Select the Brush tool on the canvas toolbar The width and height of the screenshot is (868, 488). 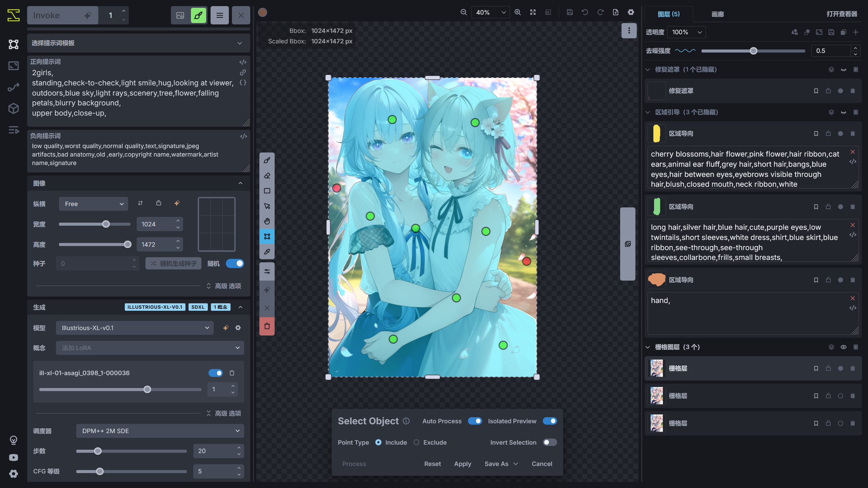click(267, 160)
